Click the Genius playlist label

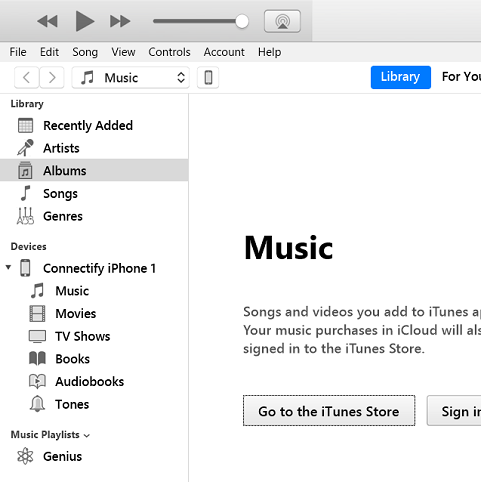62,456
